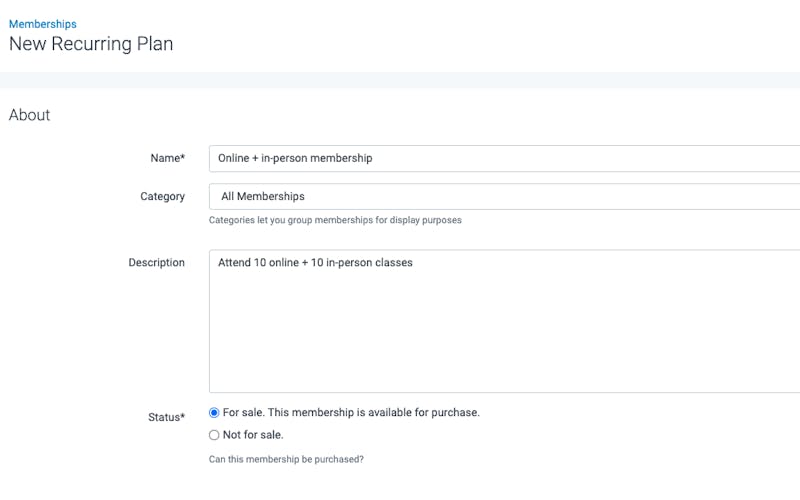Click the 'Status*' field label

coord(166,417)
